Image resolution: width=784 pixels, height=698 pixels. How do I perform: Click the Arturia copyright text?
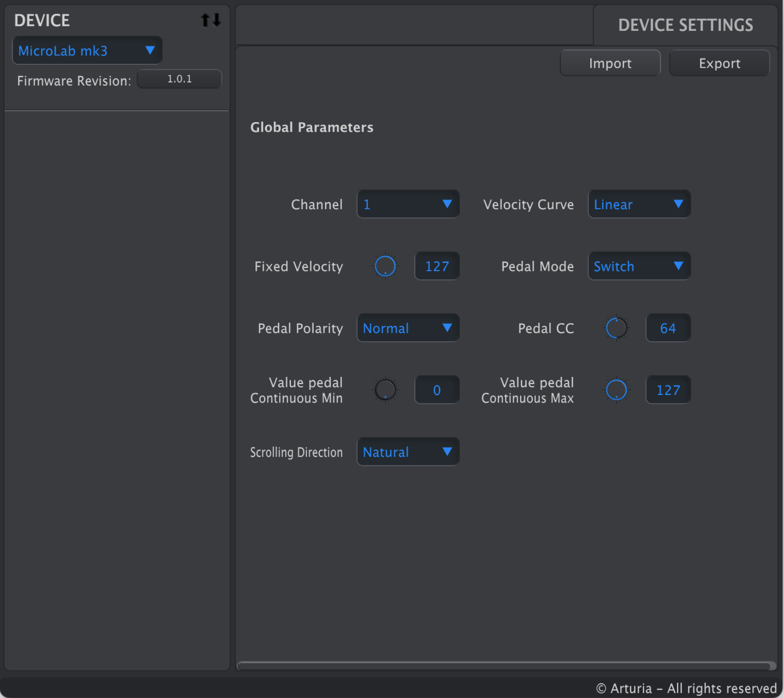686,688
